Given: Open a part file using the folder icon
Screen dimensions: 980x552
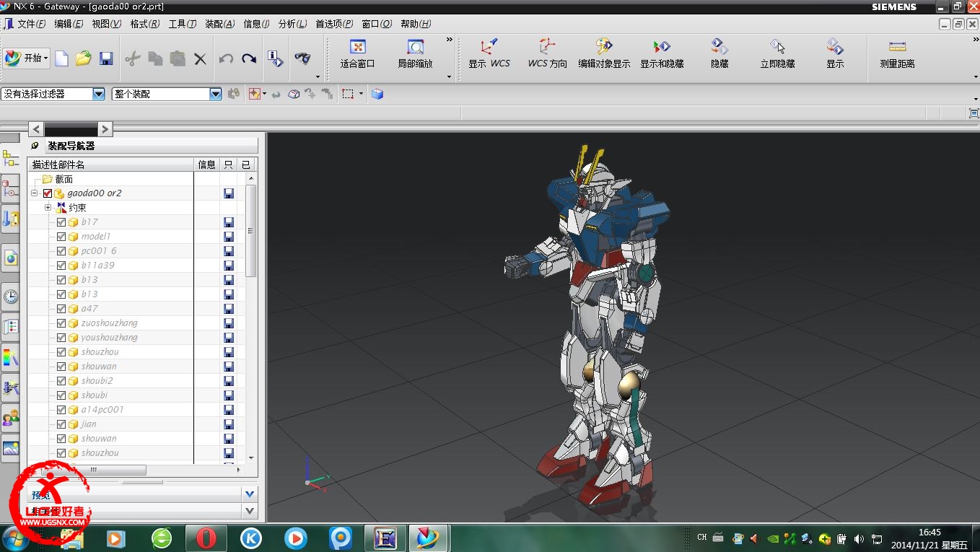Looking at the screenshot, I should pyautogui.click(x=84, y=58).
